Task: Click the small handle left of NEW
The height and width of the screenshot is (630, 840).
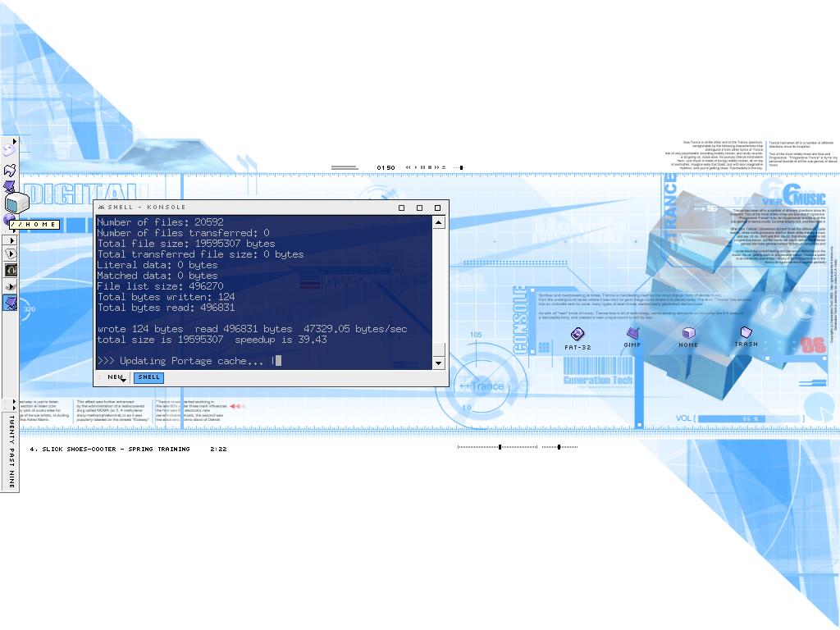Action: pyautogui.click(x=99, y=377)
